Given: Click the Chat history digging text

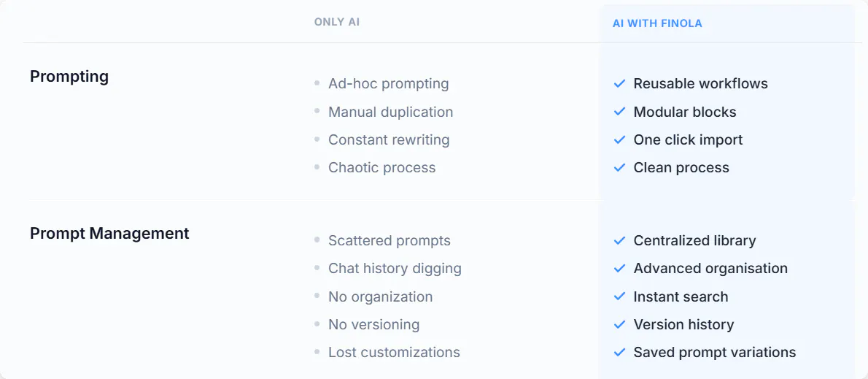Looking at the screenshot, I should click(x=395, y=268).
